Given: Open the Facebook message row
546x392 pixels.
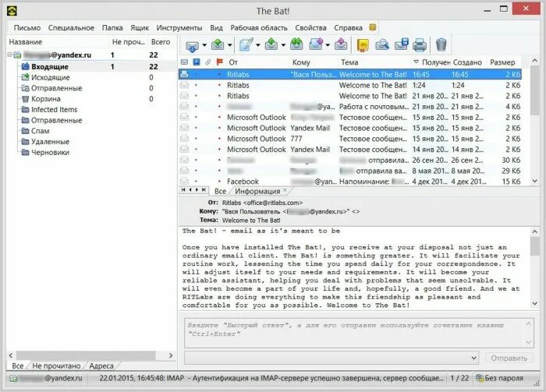Looking at the screenshot, I should tap(350, 182).
